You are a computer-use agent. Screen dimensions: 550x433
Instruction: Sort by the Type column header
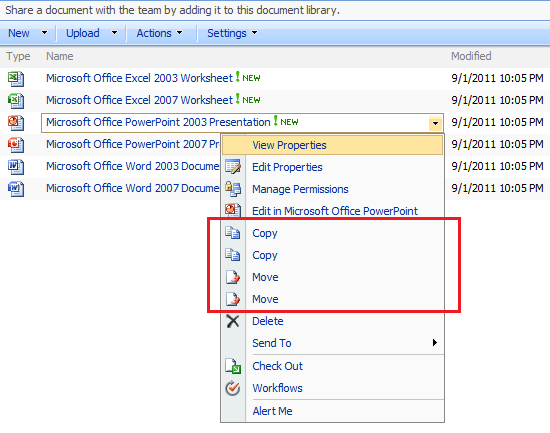(18, 56)
